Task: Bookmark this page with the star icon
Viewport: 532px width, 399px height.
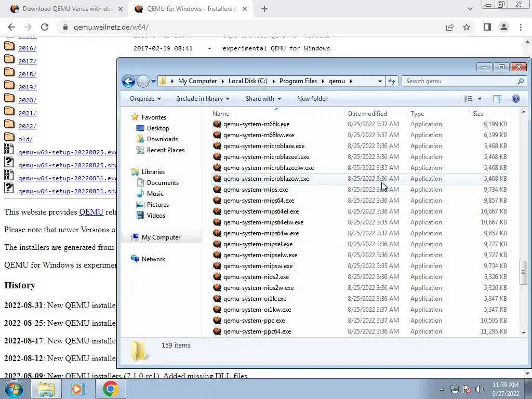Action: (x=467, y=27)
